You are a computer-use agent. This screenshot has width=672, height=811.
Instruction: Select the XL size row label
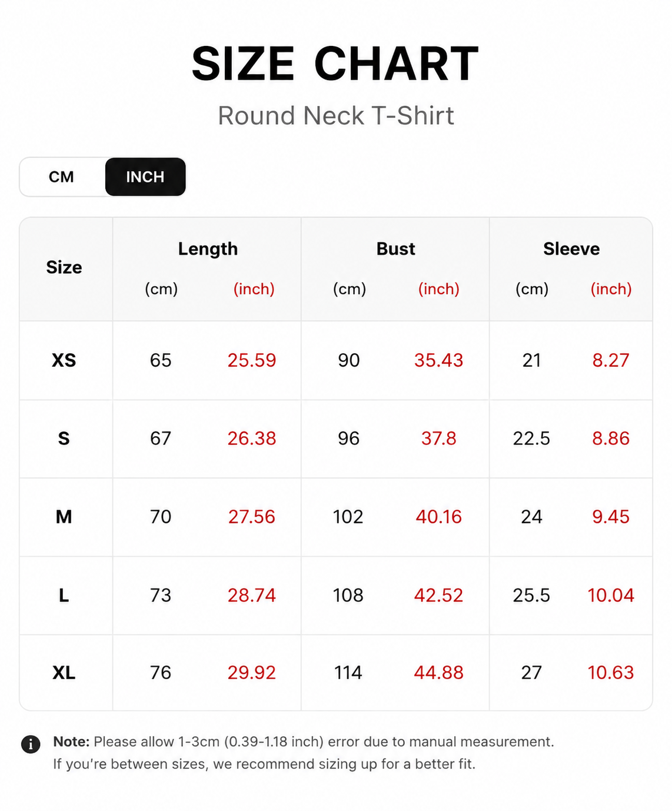point(64,673)
